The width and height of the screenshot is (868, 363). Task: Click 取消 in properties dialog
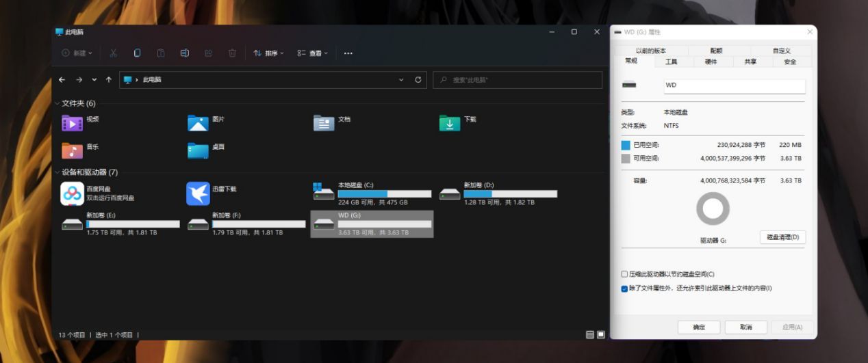pos(746,327)
